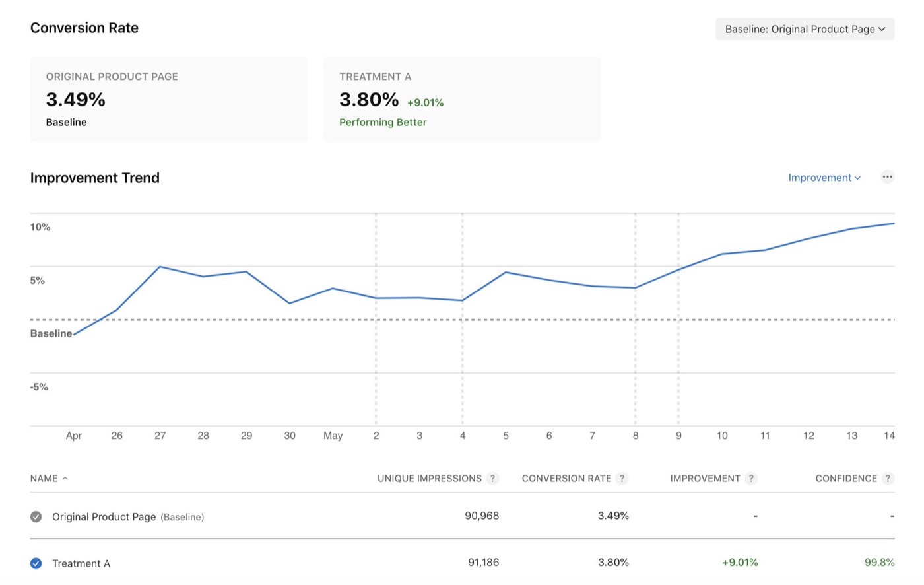Toggle the Treatment A row checkmark
This screenshot has width=924, height=585.
point(36,563)
